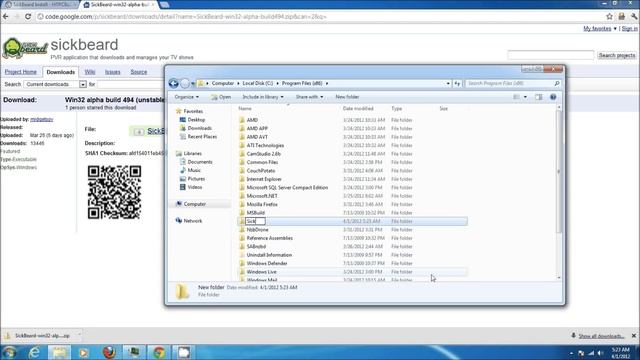The image size is (640, 360).
Task: Open the SickBeard zip download item menu arrow
Action: tap(79, 335)
